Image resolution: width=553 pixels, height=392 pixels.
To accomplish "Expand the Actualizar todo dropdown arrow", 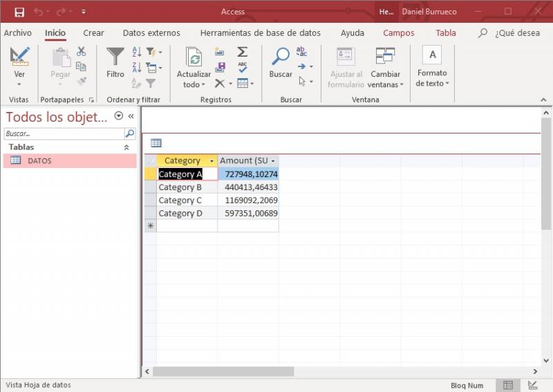I will [x=203, y=84].
